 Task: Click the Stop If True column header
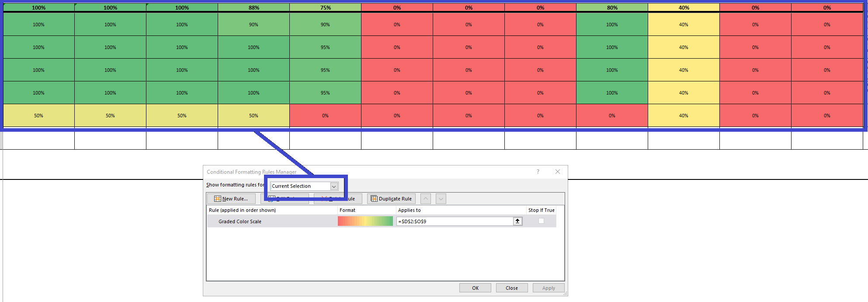pyautogui.click(x=541, y=210)
